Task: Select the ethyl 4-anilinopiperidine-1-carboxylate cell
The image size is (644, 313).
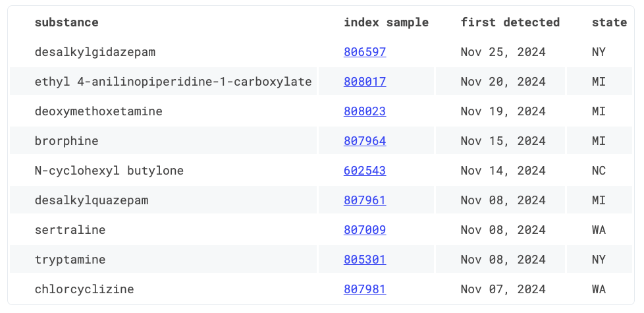Action: [x=163, y=81]
